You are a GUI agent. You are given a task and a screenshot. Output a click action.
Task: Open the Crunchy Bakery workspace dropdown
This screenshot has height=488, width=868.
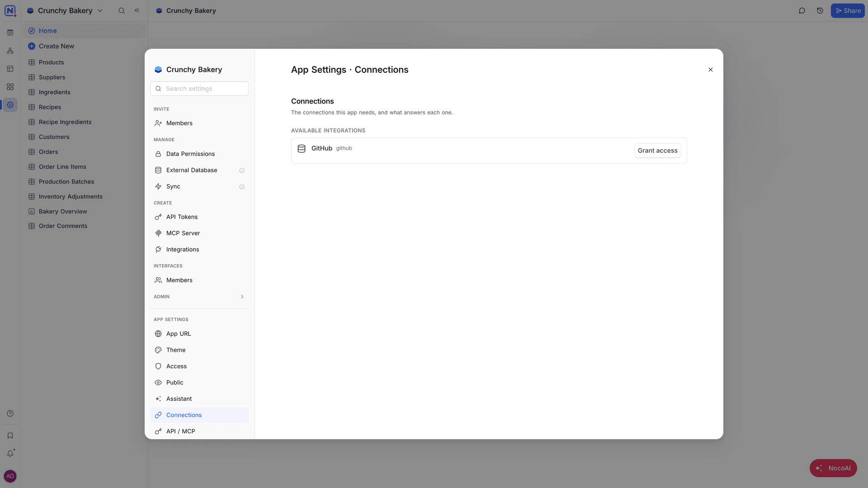65,10
